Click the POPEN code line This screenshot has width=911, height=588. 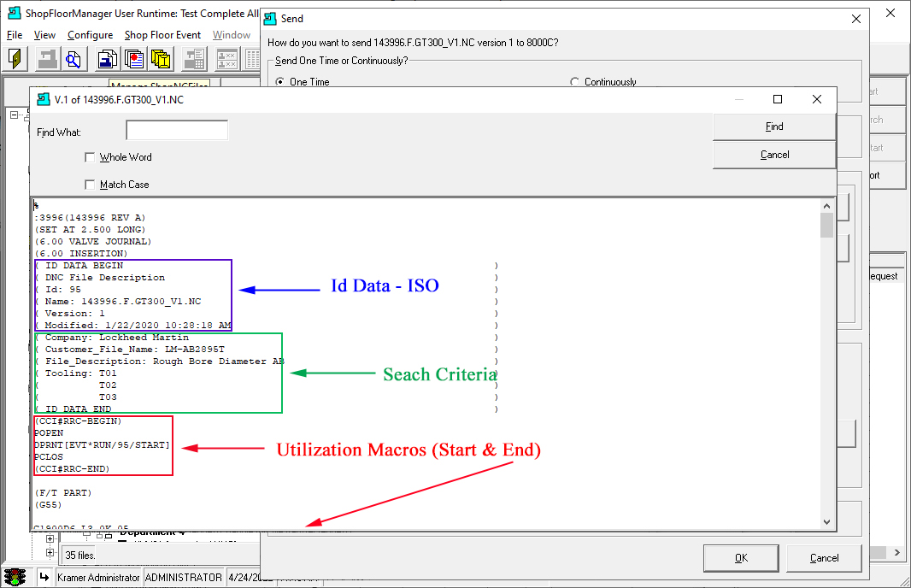pos(49,432)
